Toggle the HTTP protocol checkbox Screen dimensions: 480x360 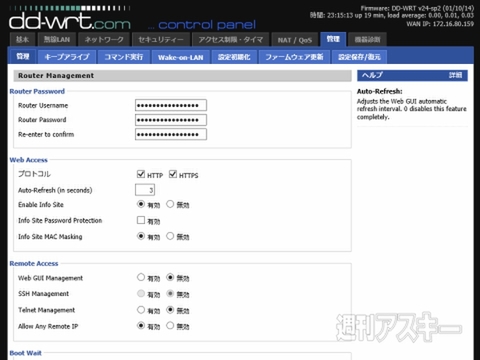141,174
